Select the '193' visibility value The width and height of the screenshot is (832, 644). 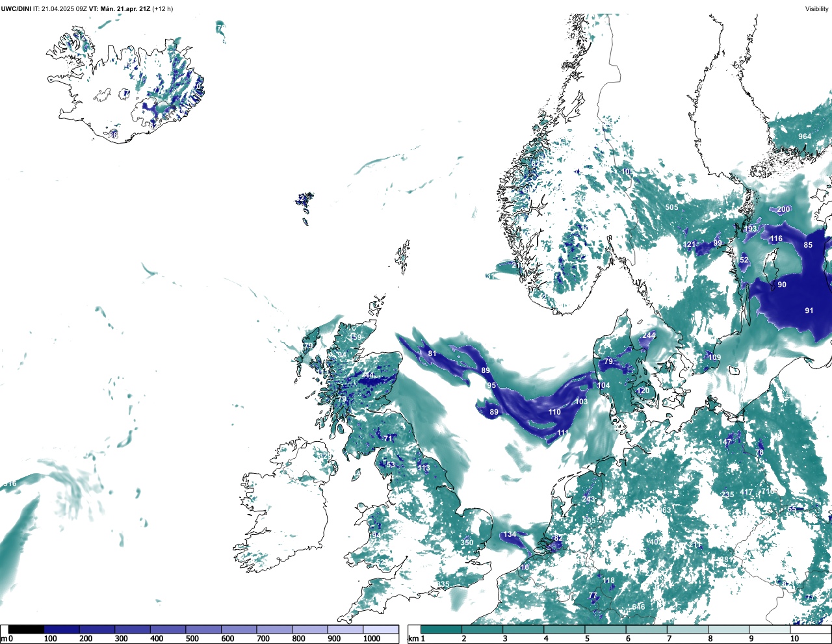(751, 229)
